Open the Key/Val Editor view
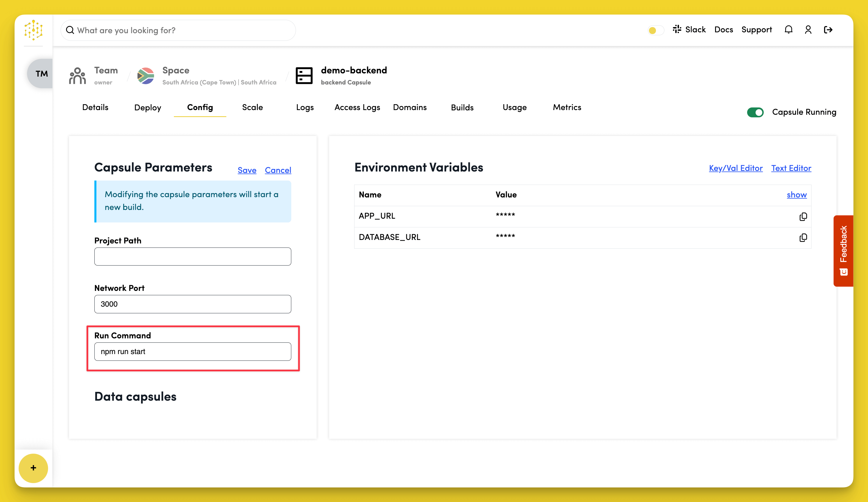The height and width of the screenshot is (502, 868). click(x=735, y=168)
